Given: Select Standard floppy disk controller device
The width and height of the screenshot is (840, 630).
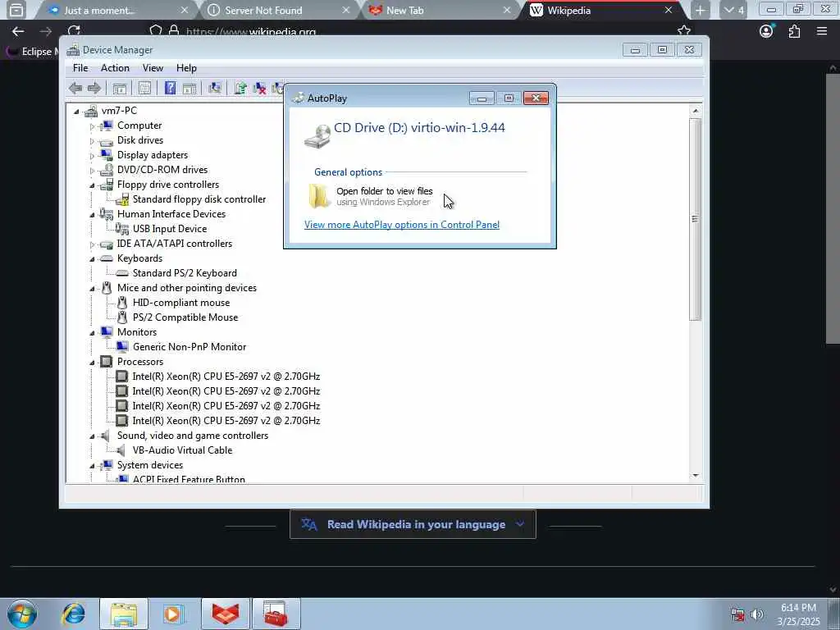Looking at the screenshot, I should point(199,199).
